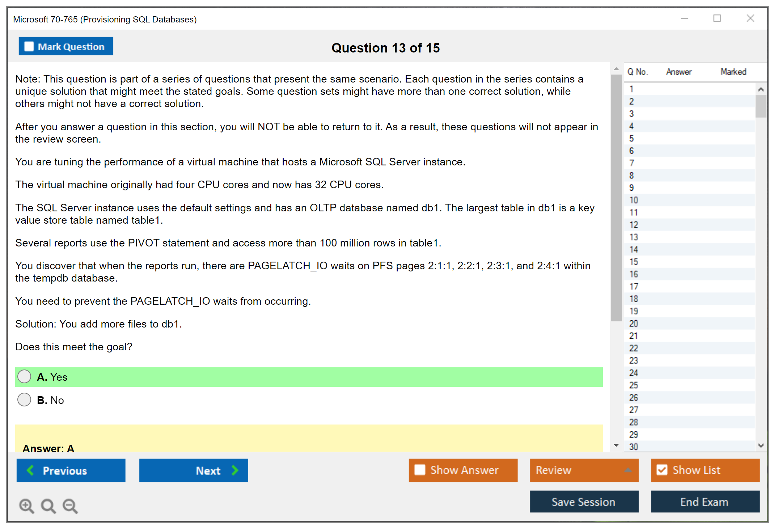Click the zoom in magnifier icon
This screenshot has width=778, height=532.
click(x=26, y=505)
